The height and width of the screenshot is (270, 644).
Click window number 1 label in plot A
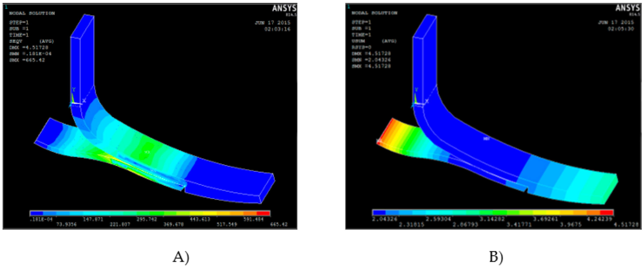click(x=6, y=7)
